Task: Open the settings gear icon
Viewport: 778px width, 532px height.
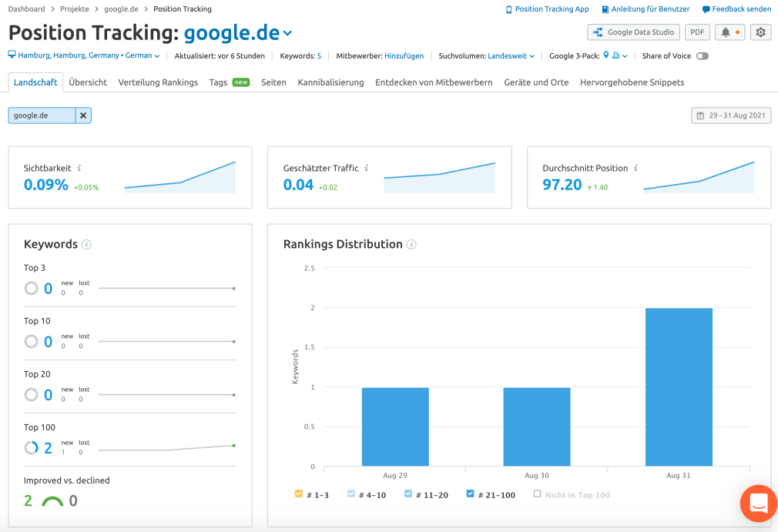Action: click(x=760, y=32)
